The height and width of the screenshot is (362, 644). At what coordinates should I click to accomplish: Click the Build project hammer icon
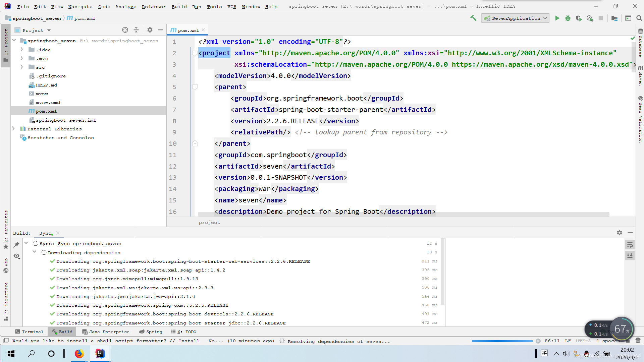[x=473, y=18]
